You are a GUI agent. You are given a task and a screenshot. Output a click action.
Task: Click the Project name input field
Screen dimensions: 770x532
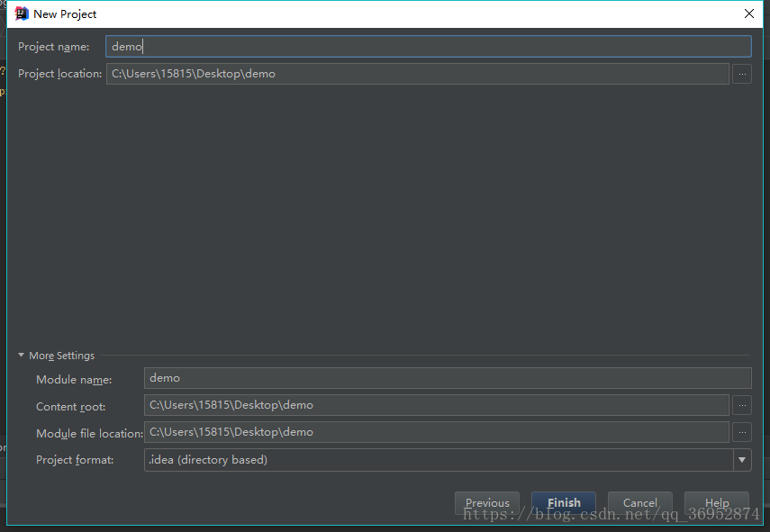pos(428,47)
